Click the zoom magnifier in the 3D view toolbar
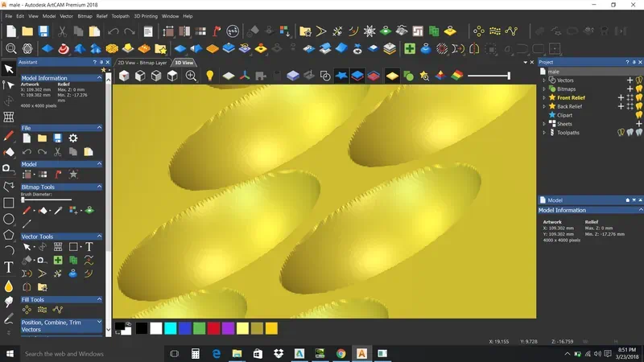This screenshot has height=362, width=644. click(x=191, y=76)
